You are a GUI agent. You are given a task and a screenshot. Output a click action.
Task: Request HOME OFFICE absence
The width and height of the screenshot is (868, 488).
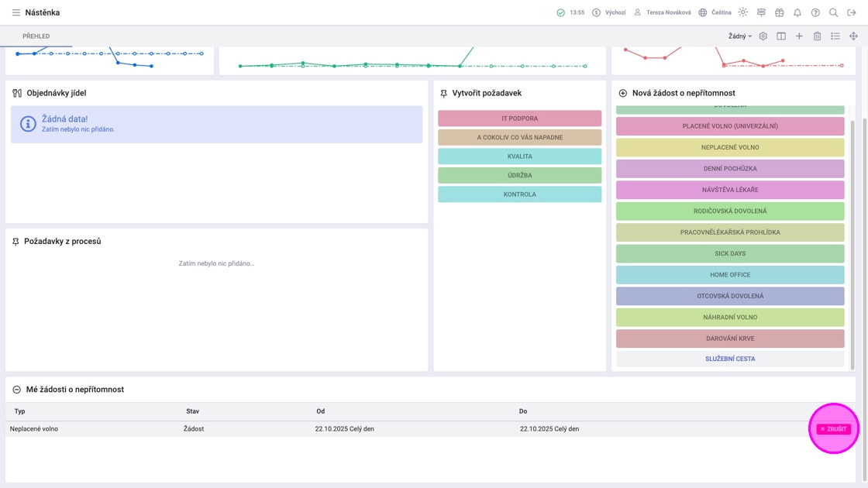click(730, 274)
